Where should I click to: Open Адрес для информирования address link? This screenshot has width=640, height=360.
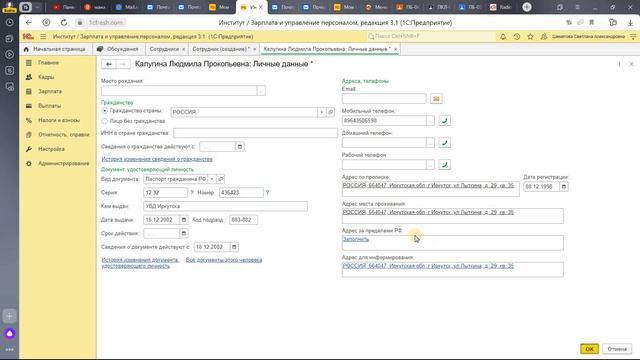coord(428,266)
